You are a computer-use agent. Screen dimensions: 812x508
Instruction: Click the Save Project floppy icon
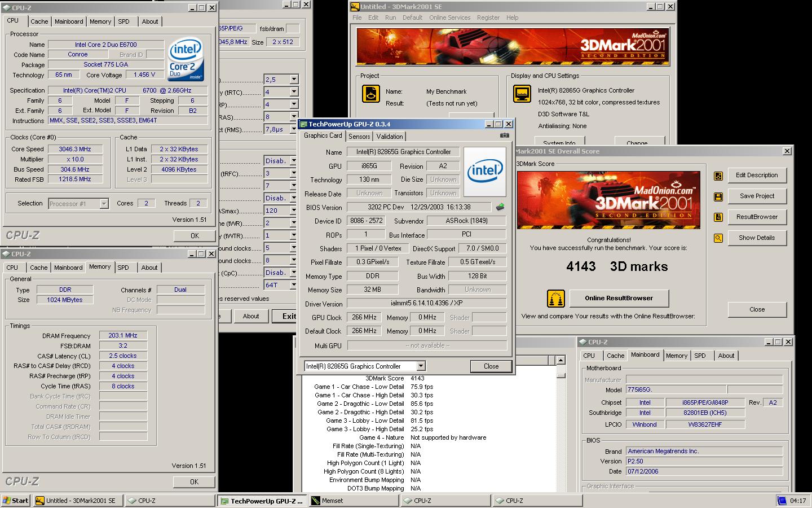coord(718,196)
